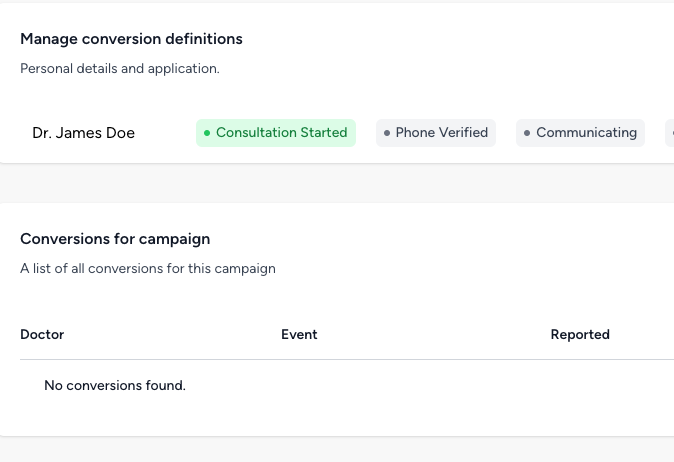The height and width of the screenshot is (462, 674).
Task: Click the green dot in Consultation Started badge
Action: tap(207, 133)
